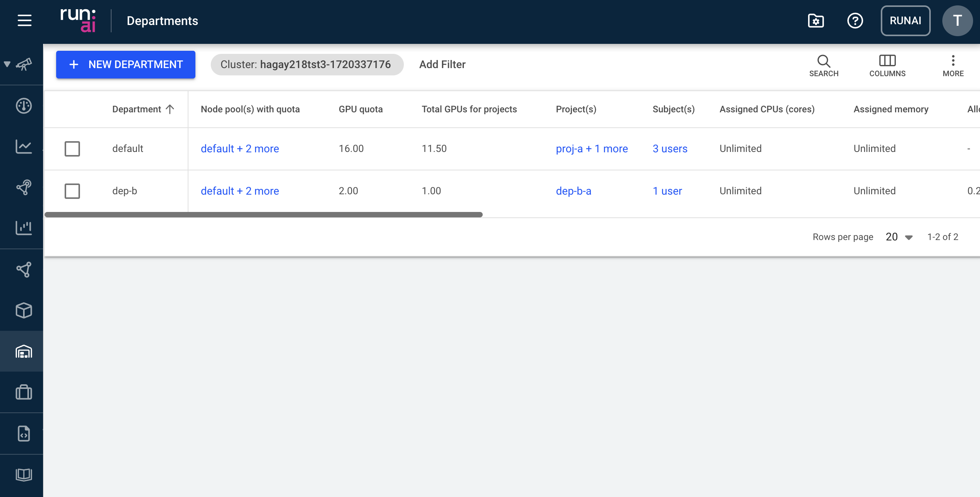Check the default department row checkbox
Viewport: 980px width, 497px height.
[72, 149]
